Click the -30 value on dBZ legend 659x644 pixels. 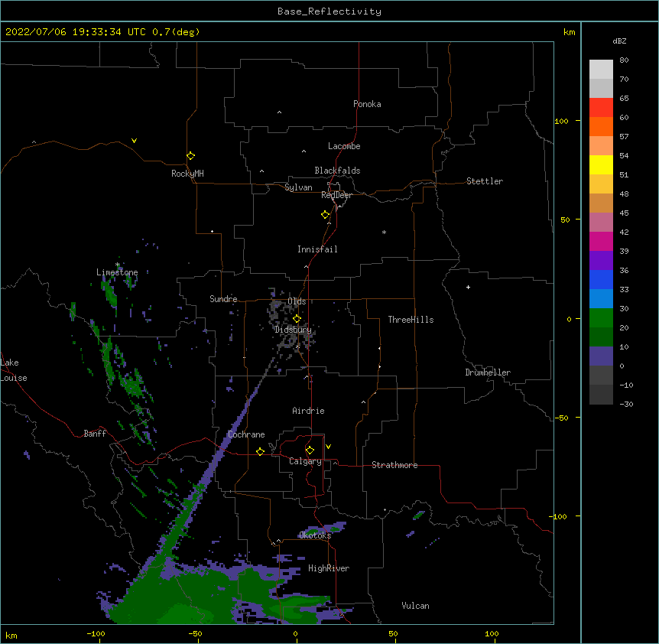626,405
